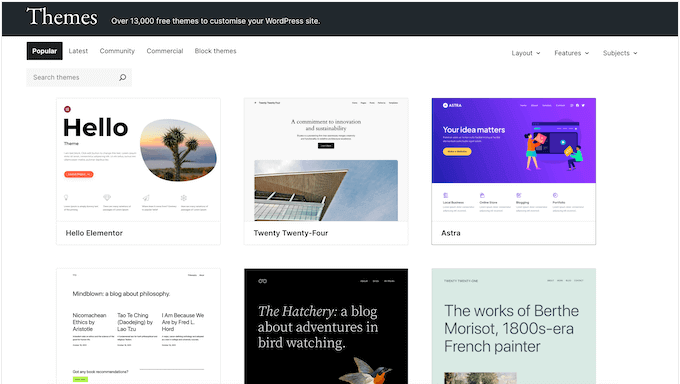Open the Commercial tab
Image resolution: width=680 pixels, height=384 pixels.
165,51
